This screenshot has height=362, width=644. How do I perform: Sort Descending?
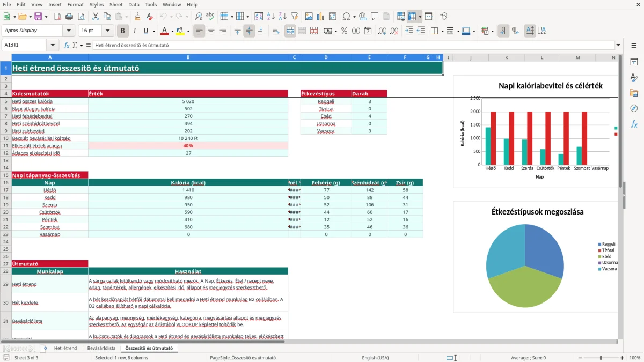tap(282, 17)
